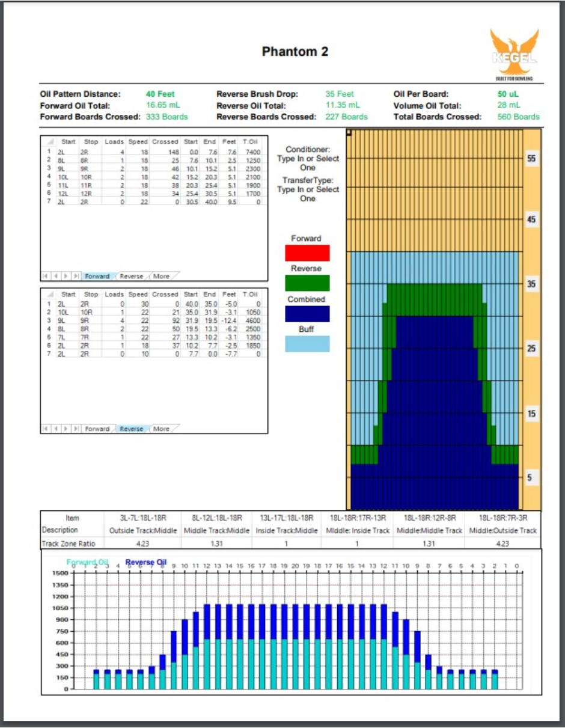Click the green Reverse color swatch
565x728 pixels.
click(x=307, y=283)
